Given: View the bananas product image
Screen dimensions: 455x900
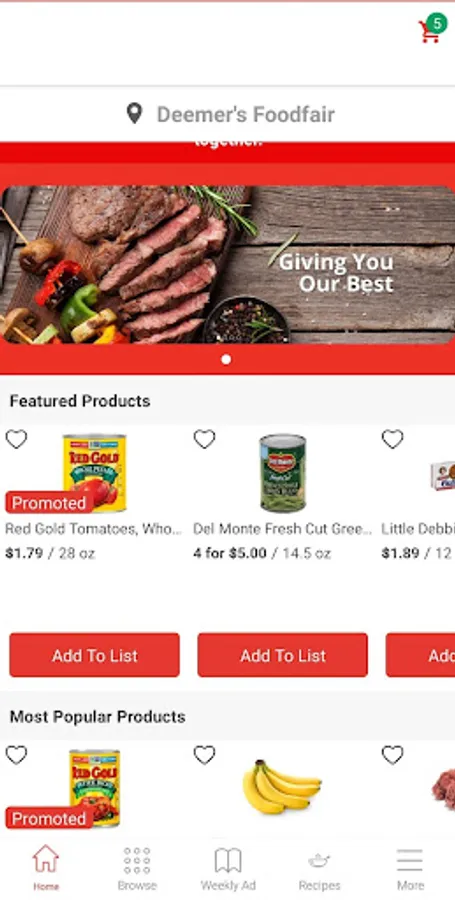Looking at the screenshot, I should (282, 786).
